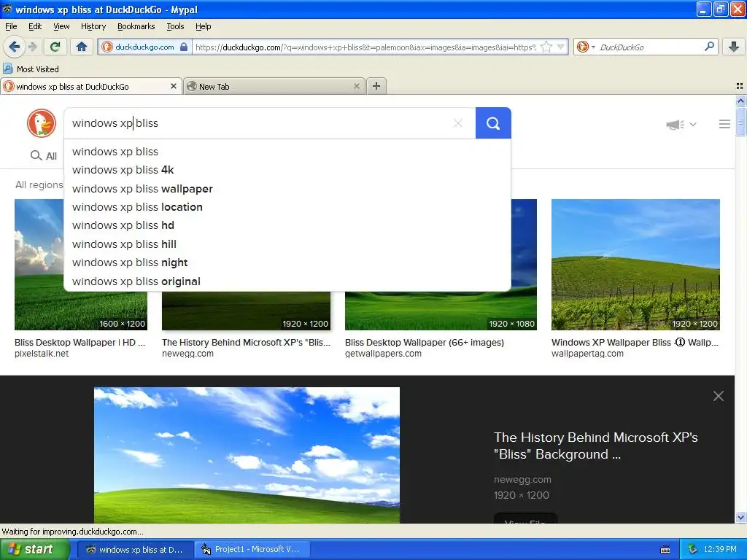Click the pixelstalk.net source link

42,354
